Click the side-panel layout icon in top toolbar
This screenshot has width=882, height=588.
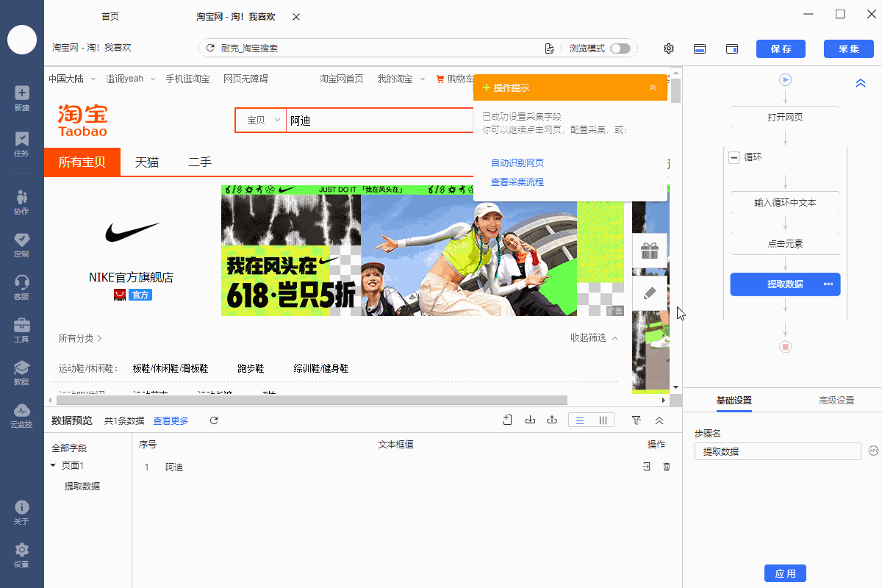(732, 49)
